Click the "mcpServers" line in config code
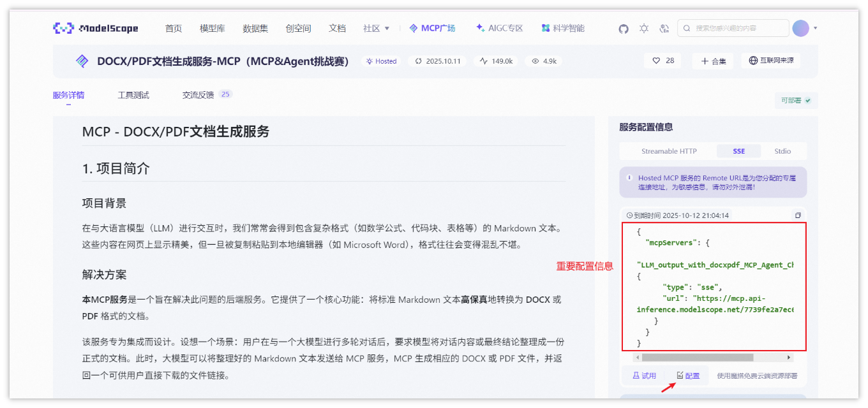Viewport: 868px width, 408px height. (678, 243)
